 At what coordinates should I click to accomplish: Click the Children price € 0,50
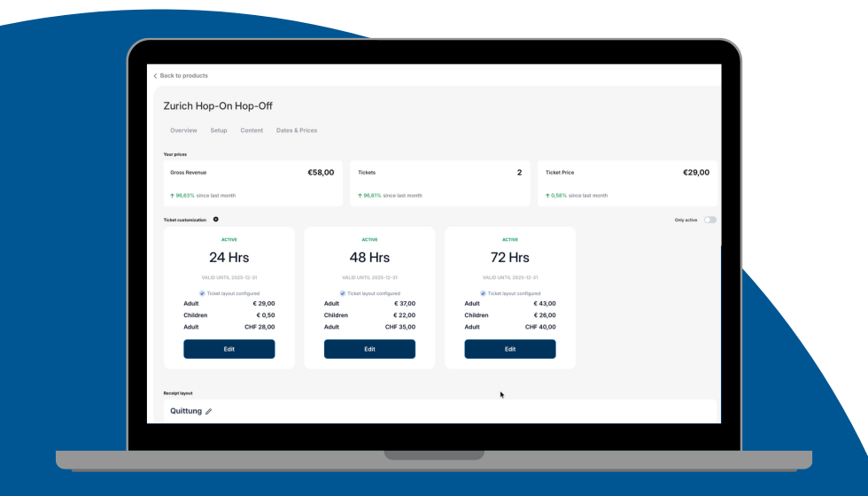266,315
